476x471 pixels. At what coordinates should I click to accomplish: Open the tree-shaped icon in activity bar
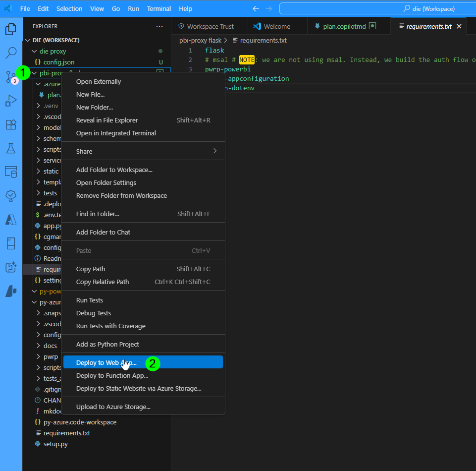pos(11,196)
